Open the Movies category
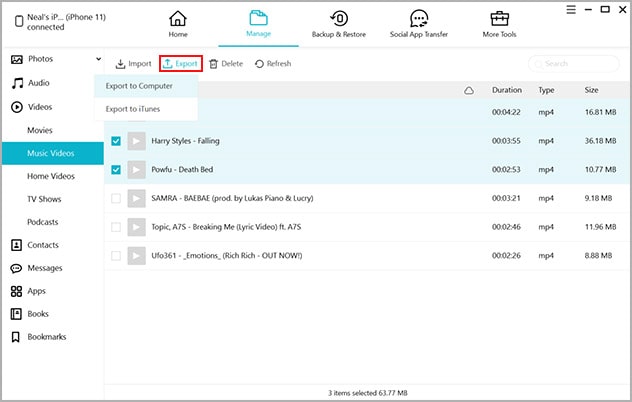 (x=40, y=130)
